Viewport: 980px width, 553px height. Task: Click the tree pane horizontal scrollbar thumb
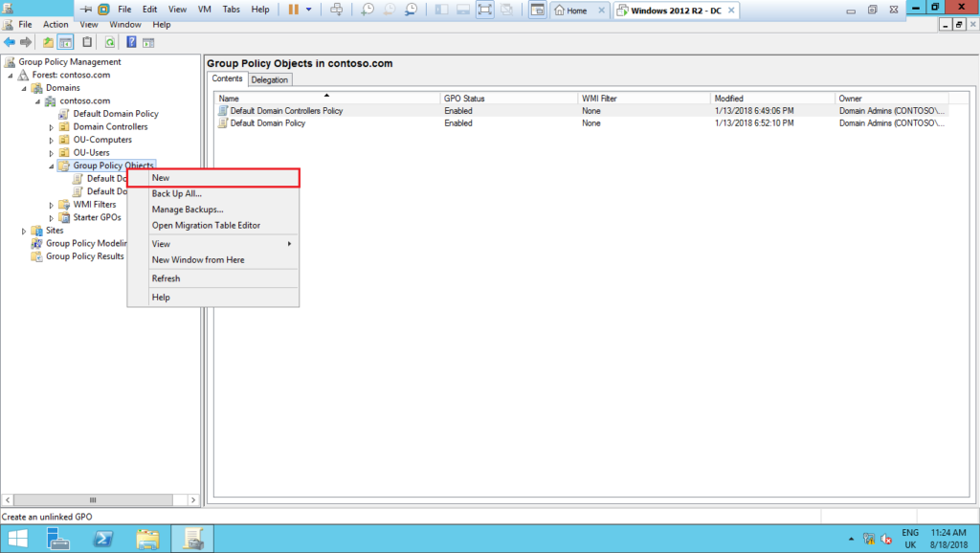click(x=93, y=499)
